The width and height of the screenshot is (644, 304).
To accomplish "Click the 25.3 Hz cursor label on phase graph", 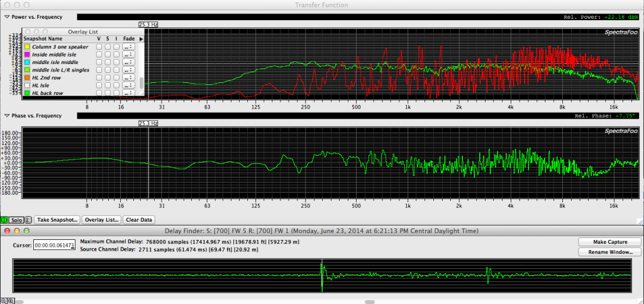I will tap(148, 123).
